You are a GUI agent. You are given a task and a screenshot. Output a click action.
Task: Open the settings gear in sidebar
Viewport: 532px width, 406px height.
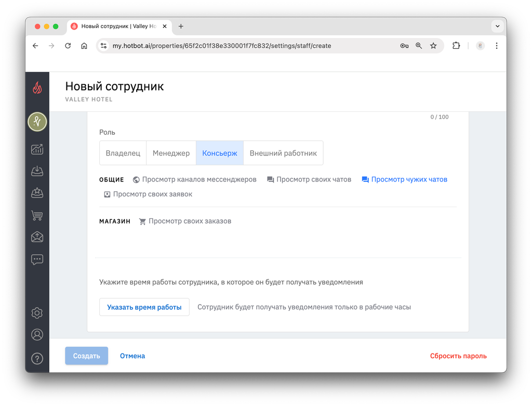coord(37,313)
